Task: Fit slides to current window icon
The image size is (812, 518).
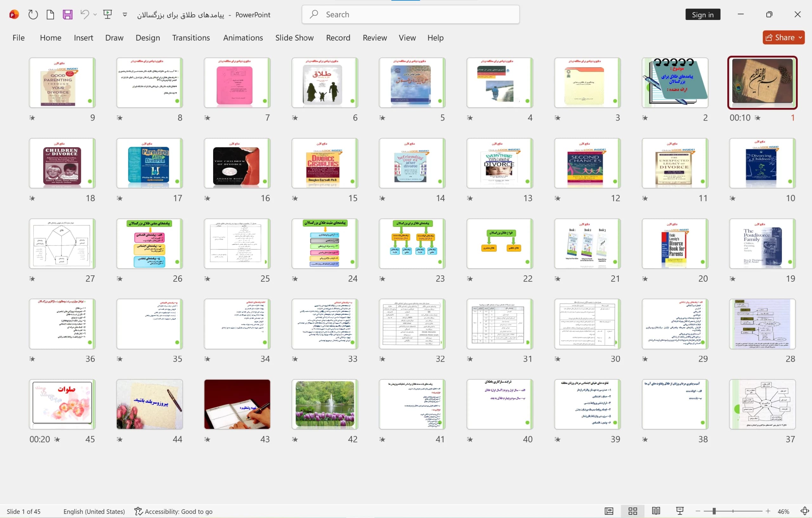Action: coord(805,511)
